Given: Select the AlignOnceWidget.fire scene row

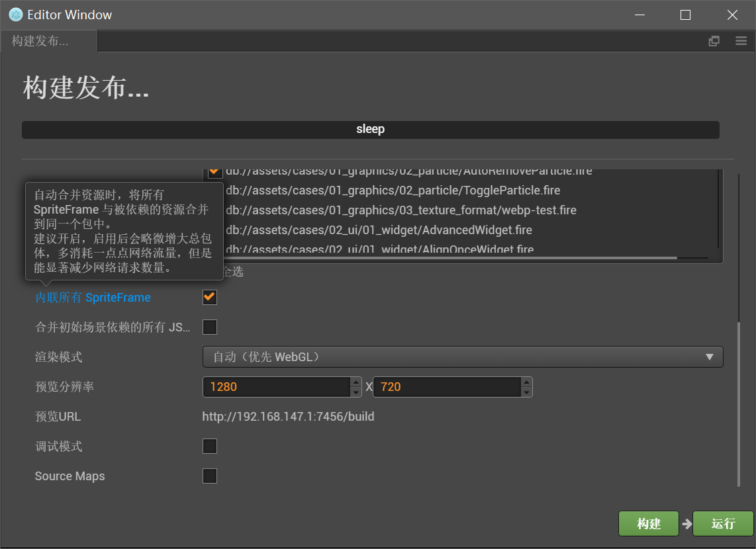Looking at the screenshot, I should 379,249.
